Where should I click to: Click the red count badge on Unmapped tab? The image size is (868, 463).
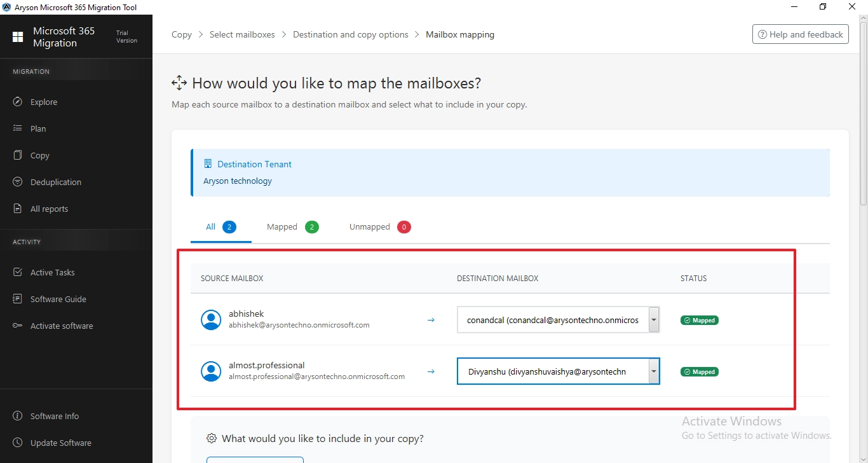[x=404, y=227]
